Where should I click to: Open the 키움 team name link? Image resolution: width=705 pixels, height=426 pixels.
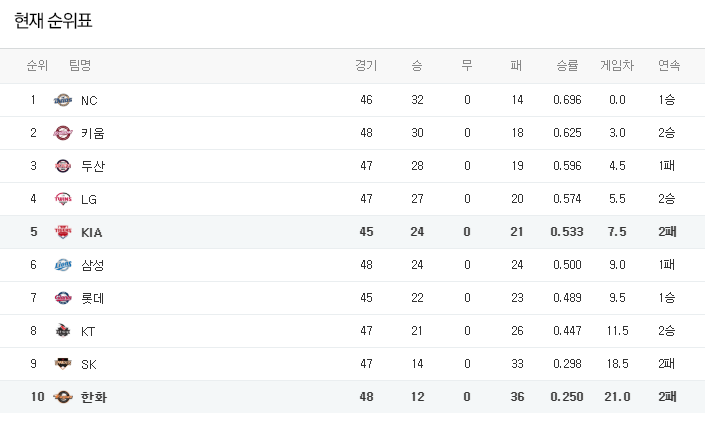tap(93, 133)
